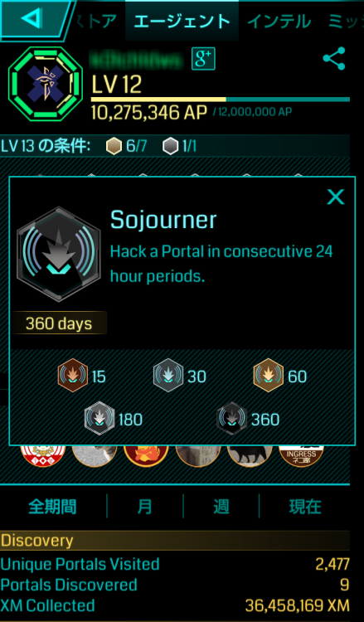Select the 月 time filter
The image size is (364, 622).
click(145, 507)
